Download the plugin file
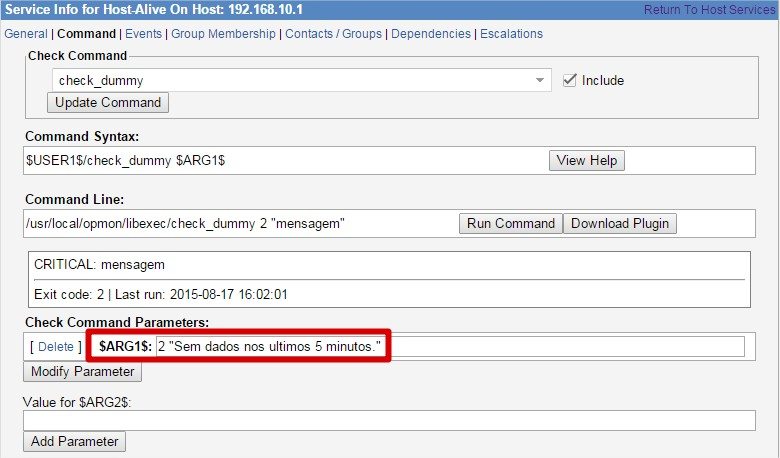 click(620, 223)
